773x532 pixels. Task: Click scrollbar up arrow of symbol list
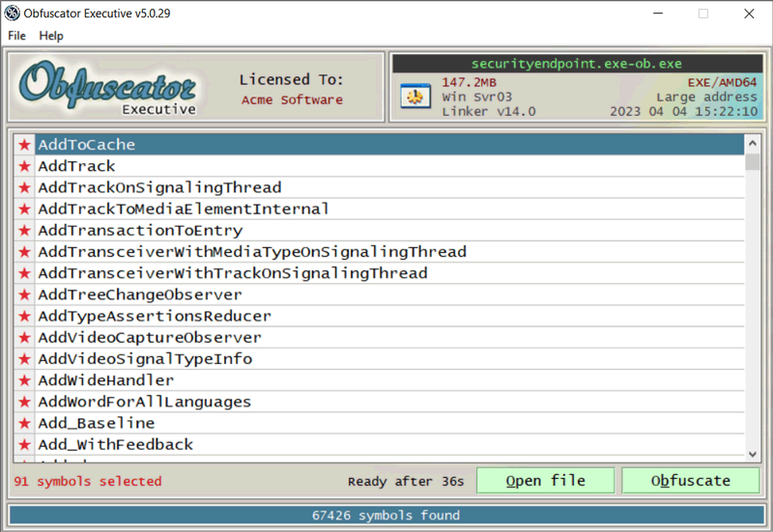[x=753, y=143]
